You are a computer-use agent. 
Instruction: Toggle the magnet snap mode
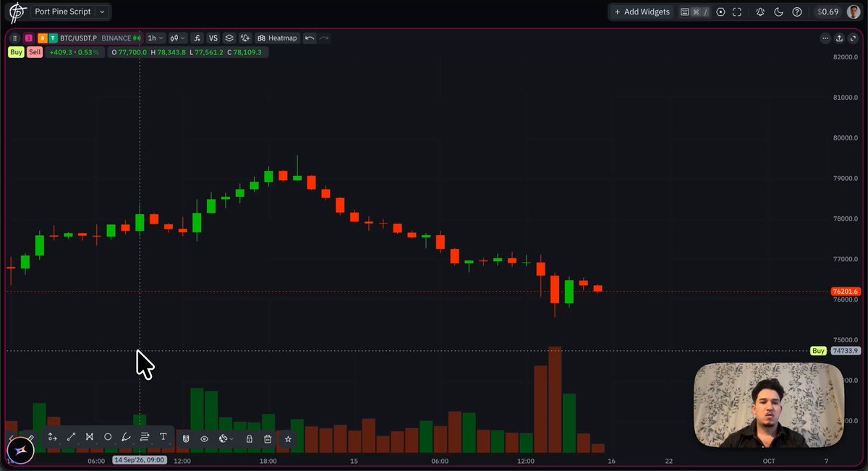coord(186,438)
